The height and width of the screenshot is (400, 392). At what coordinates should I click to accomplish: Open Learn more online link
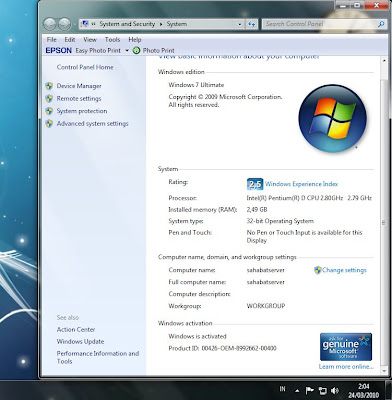tap(346, 367)
